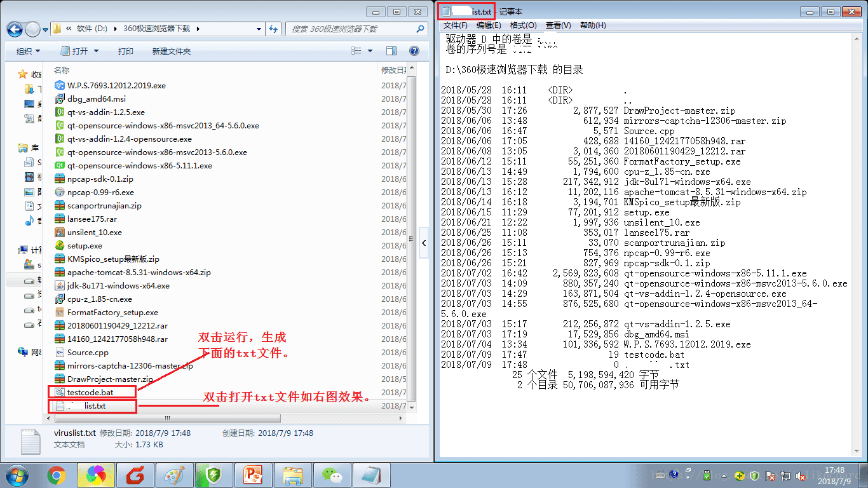Click the refresh button next to address bar
This screenshot has width=868, height=488.
tap(273, 29)
